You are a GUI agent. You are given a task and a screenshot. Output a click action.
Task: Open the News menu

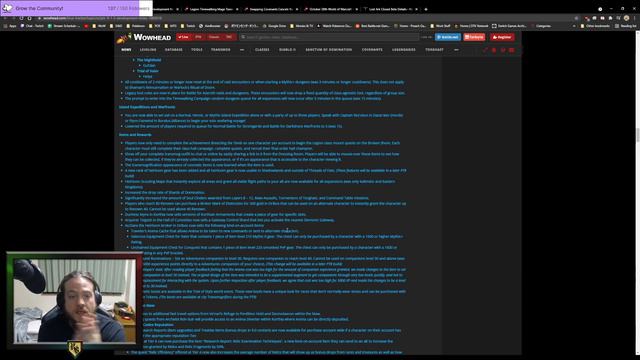[x=126, y=50]
